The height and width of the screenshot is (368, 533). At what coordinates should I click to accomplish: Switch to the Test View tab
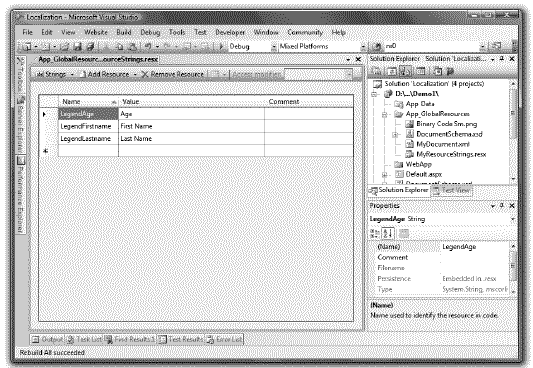point(451,190)
